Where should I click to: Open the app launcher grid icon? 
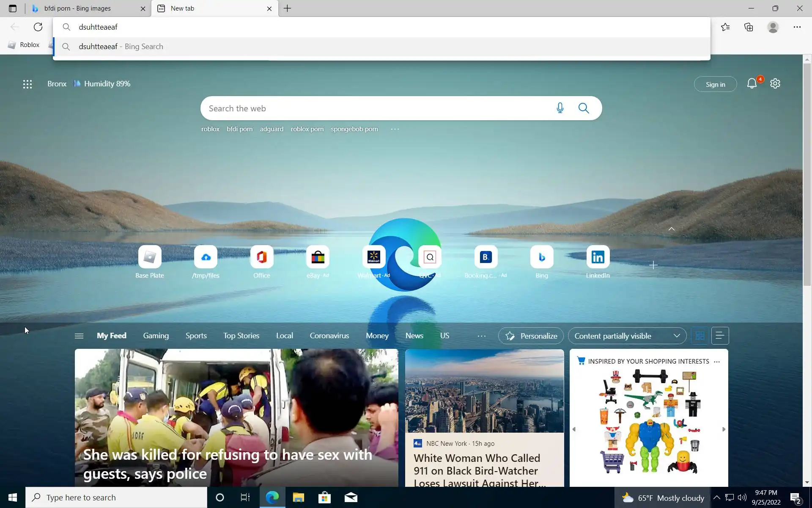[27, 84]
